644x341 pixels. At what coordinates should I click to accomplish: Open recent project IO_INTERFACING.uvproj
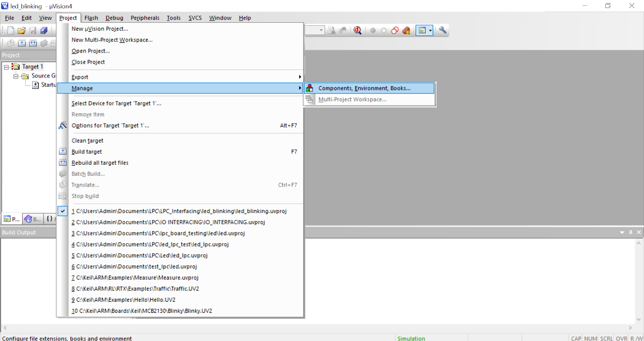tap(180, 222)
